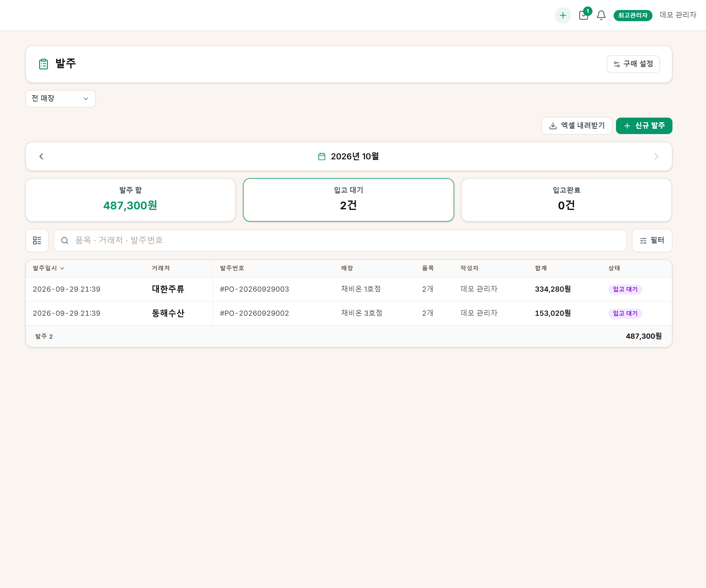Expand the 전 매장 store dropdown
Image resolution: width=706 pixels, height=588 pixels.
tap(61, 98)
